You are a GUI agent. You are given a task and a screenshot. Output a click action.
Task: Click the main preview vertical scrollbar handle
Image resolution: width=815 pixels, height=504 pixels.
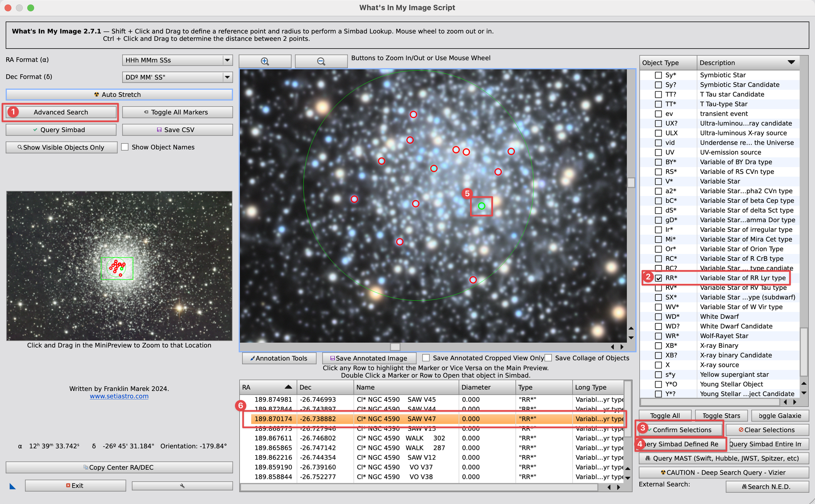631,183
